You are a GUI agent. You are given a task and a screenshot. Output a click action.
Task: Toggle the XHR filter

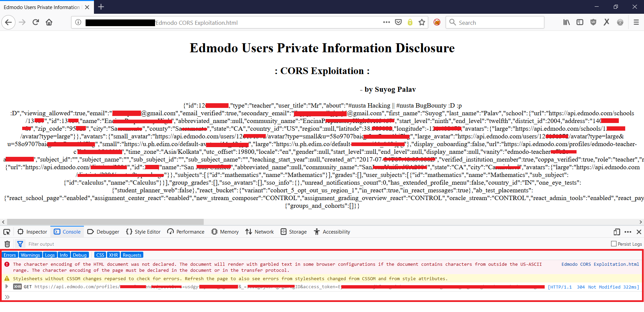113,255
